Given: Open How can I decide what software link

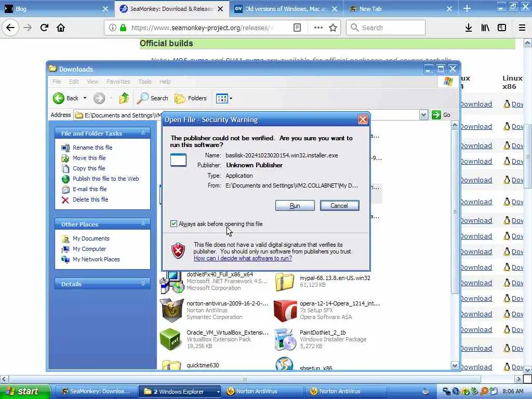Looking at the screenshot, I should coord(243,258).
